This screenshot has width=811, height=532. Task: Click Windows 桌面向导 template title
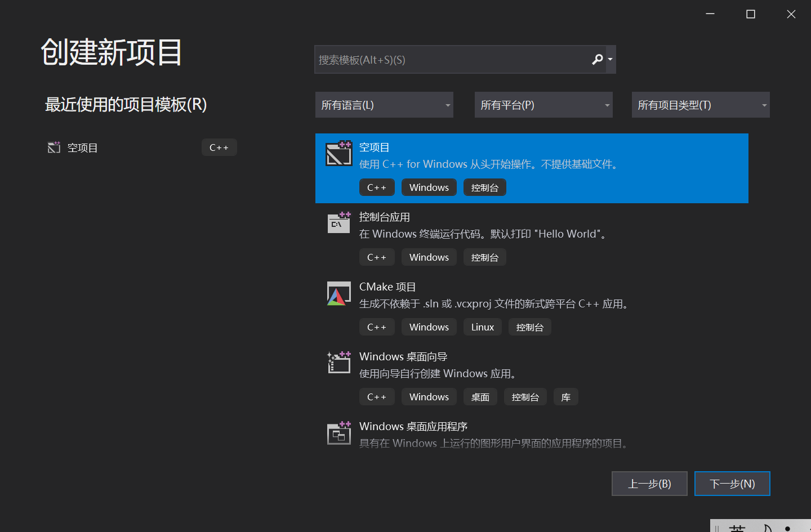coord(403,357)
